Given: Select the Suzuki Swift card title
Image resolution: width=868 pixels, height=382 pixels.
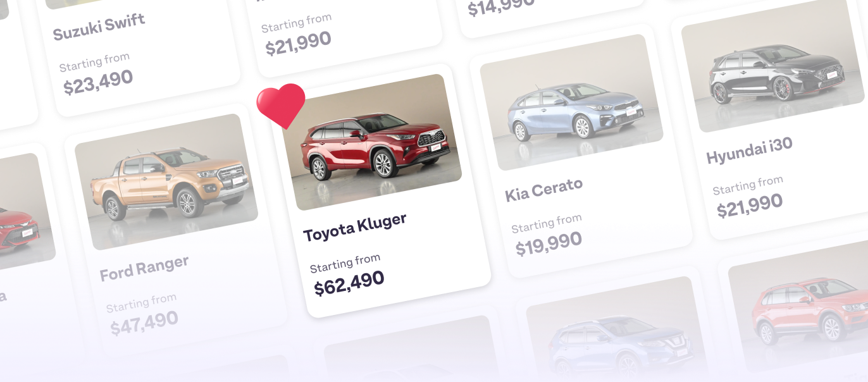Looking at the screenshot, I should (x=99, y=27).
